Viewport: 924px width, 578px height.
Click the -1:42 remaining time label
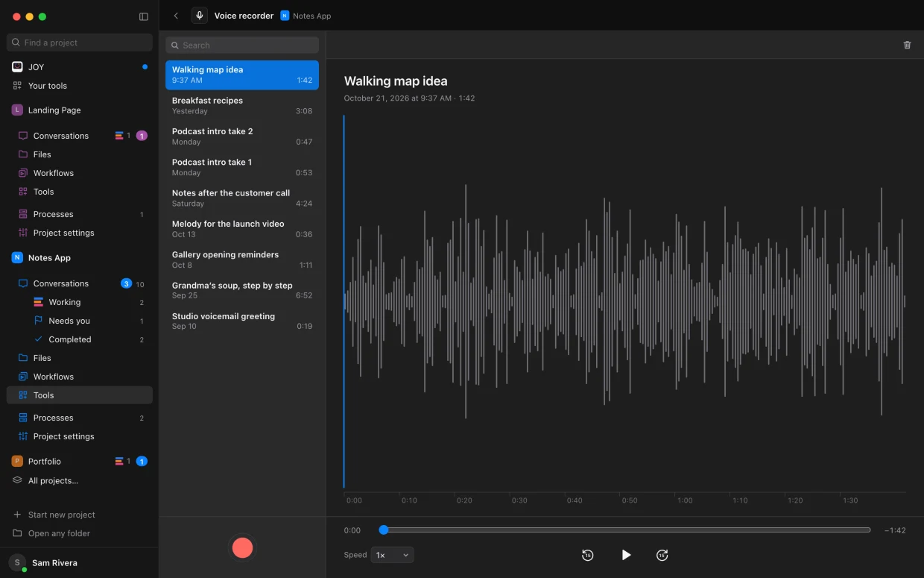tap(895, 530)
